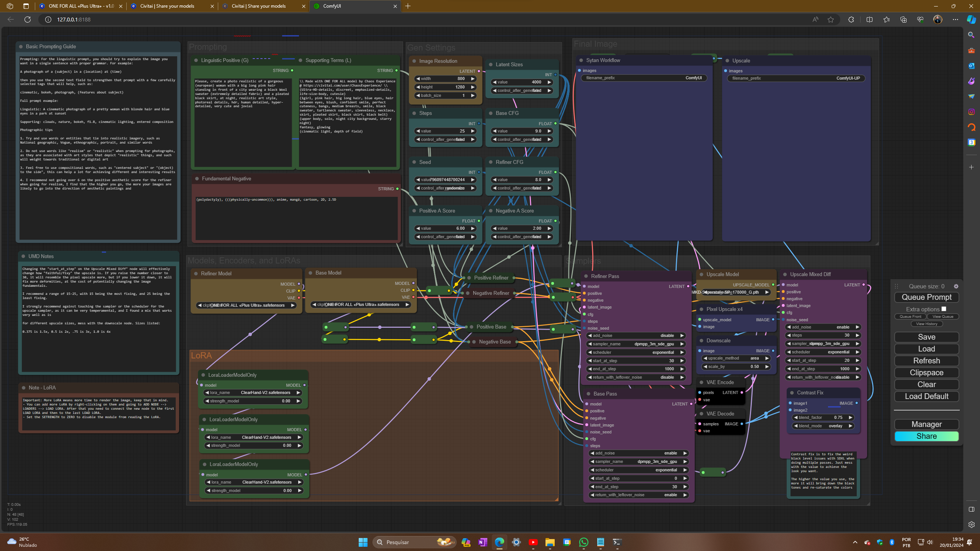This screenshot has width=980, height=551.
Task: Collapse the Upscale Mixed Diff node
Action: (x=785, y=275)
